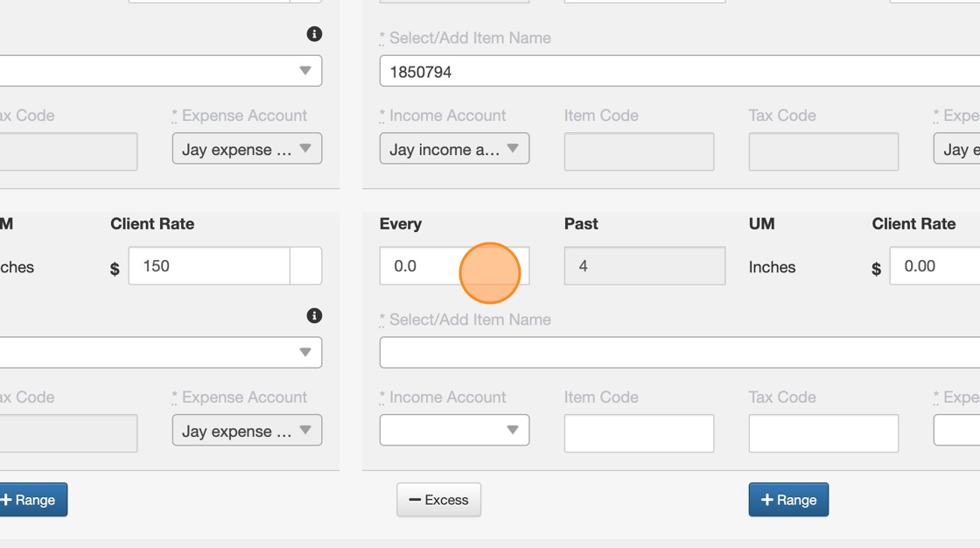Click the upper info icon
This screenshot has height=548, width=980.
(x=314, y=34)
